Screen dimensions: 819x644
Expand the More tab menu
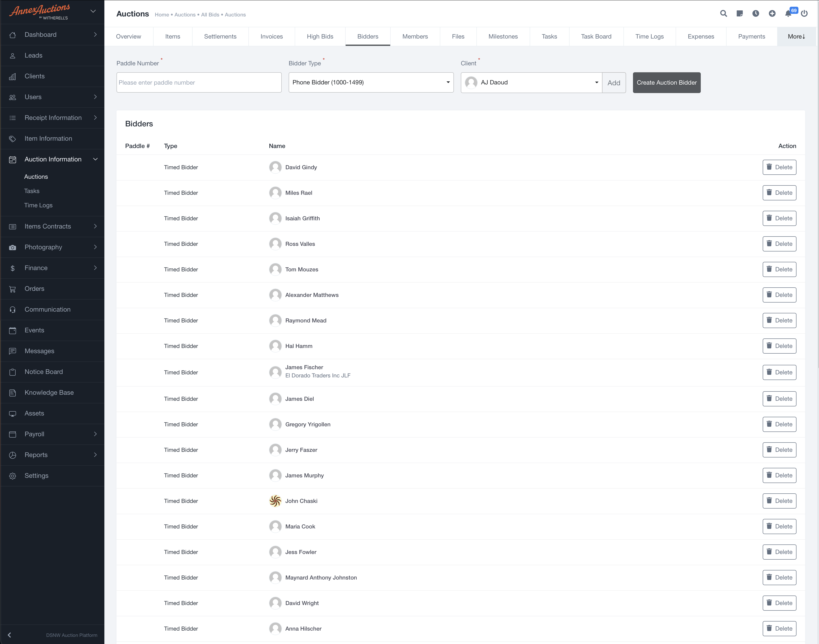(x=796, y=37)
